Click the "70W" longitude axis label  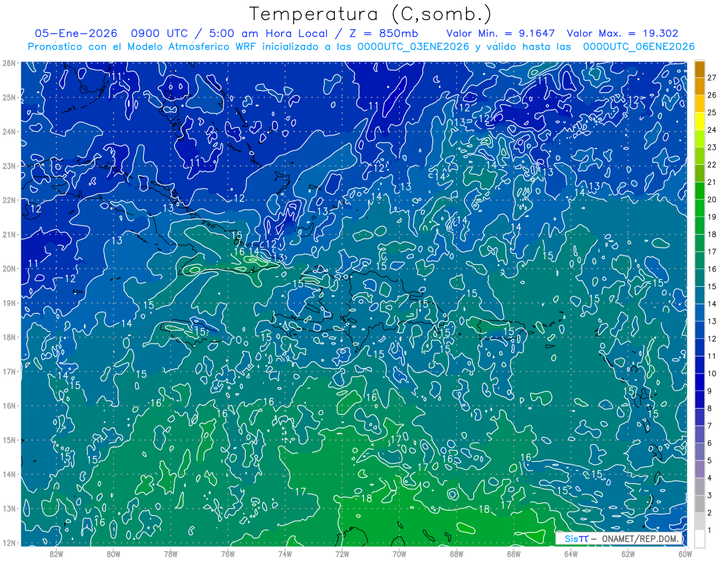[x=399, y=553]
